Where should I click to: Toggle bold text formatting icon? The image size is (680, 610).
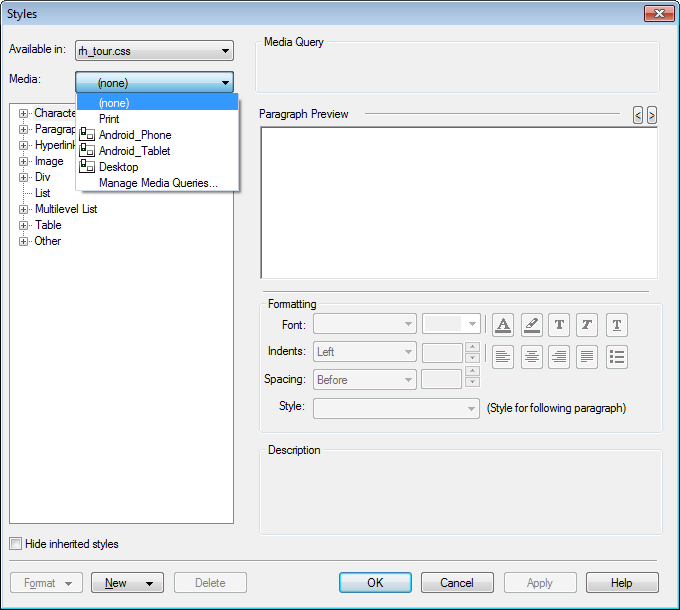point(559,324)
